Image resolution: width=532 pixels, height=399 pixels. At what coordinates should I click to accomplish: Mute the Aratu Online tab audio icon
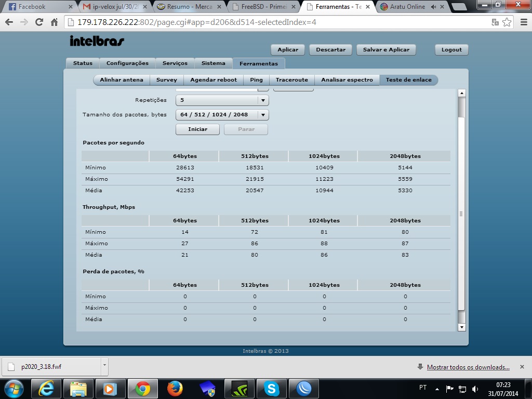click(x=433, y=7)
